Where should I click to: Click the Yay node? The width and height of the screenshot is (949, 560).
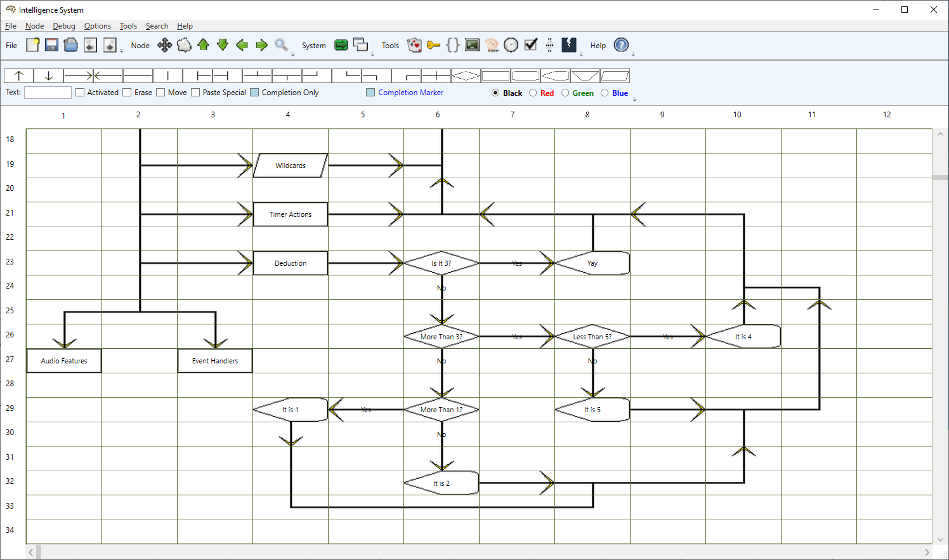(592, 263)
